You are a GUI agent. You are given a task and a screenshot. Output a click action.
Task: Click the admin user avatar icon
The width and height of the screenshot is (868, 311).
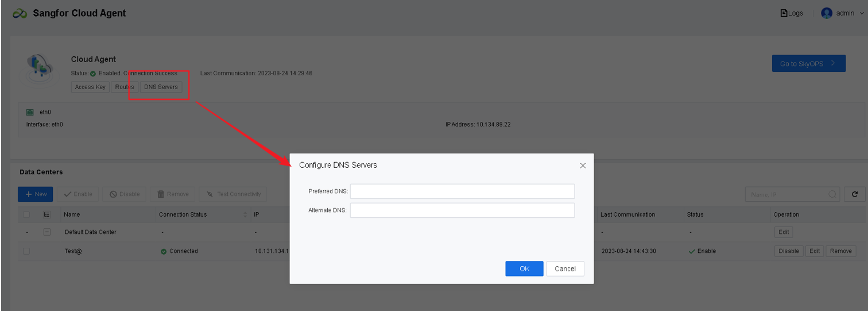pos(827,13)
